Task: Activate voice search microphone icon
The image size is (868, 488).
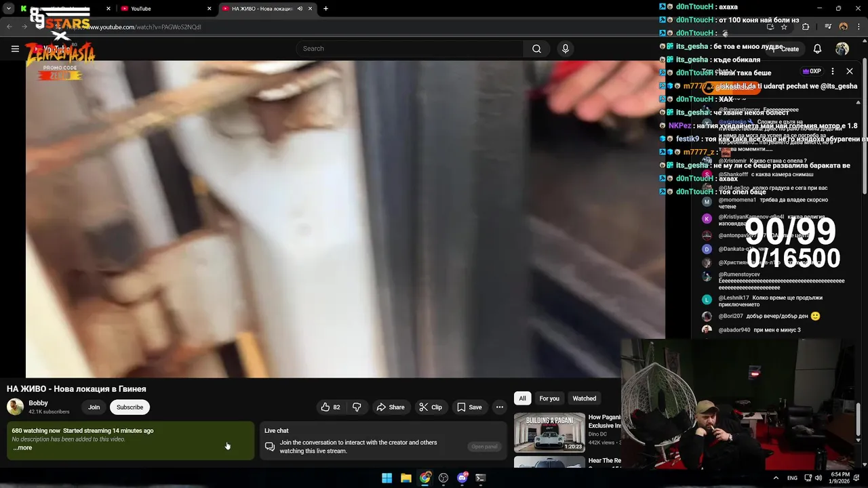Action: pos(565,49)
